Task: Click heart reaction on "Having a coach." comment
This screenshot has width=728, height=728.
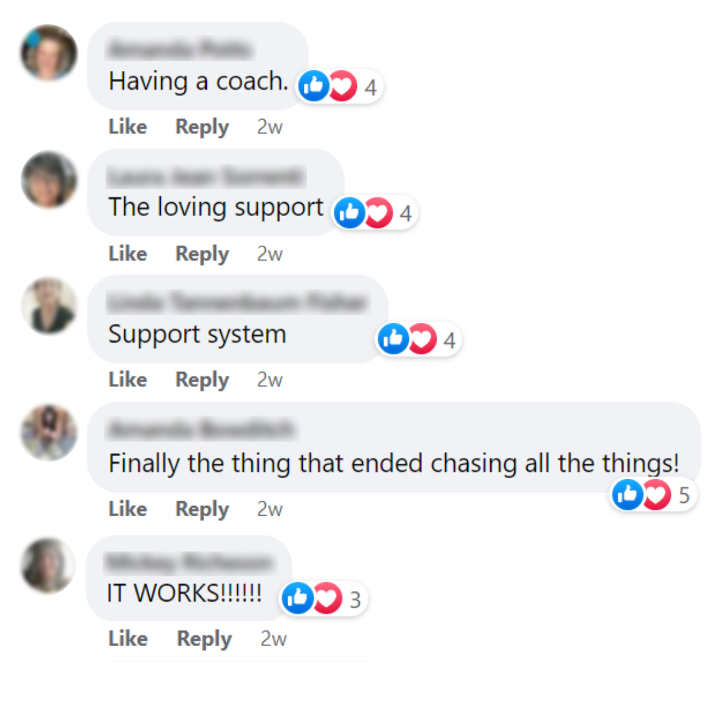Action: 343,86
